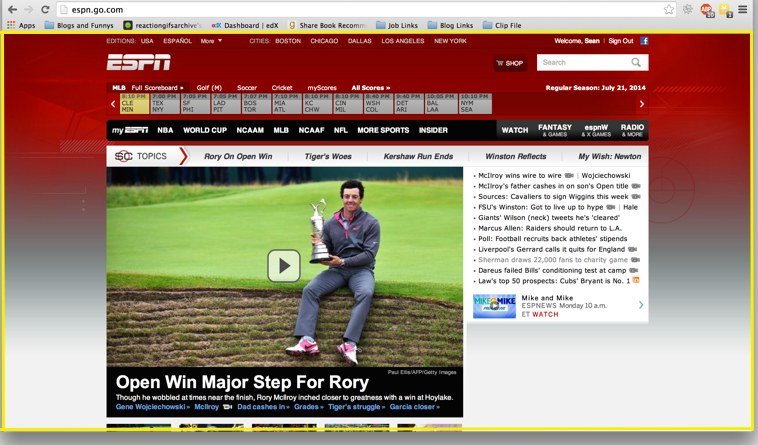Open Job Links bookmark folder
Image resolution: width=758 pixels, height=445 pixels.
(x=397, y=25)
